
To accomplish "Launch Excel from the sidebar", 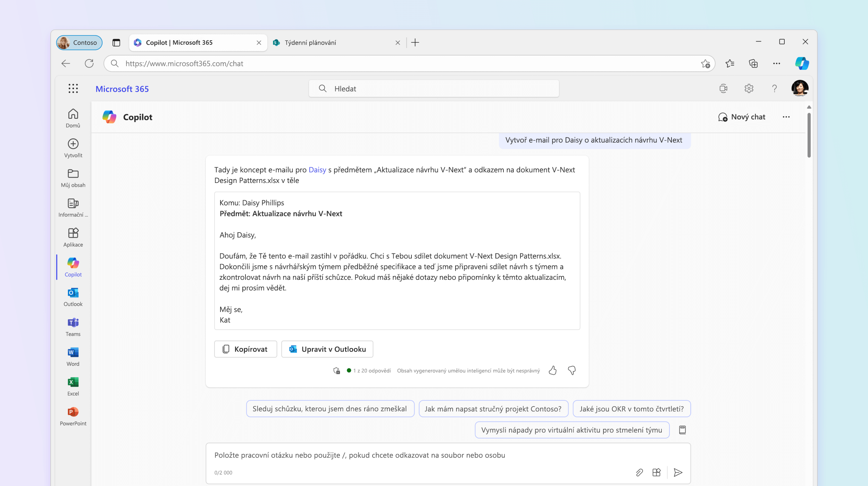I will 73,387.
